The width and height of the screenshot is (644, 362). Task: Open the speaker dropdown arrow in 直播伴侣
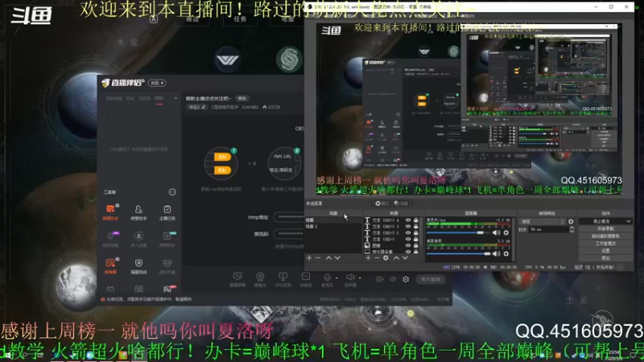point(360,278)
